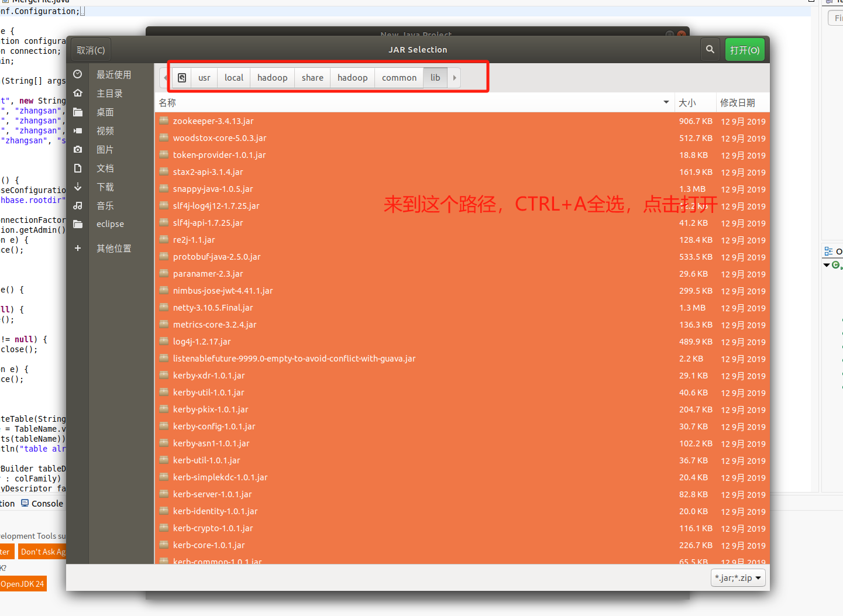Select slf4j-api-1.7.25.jar file

tap(462, 223)
